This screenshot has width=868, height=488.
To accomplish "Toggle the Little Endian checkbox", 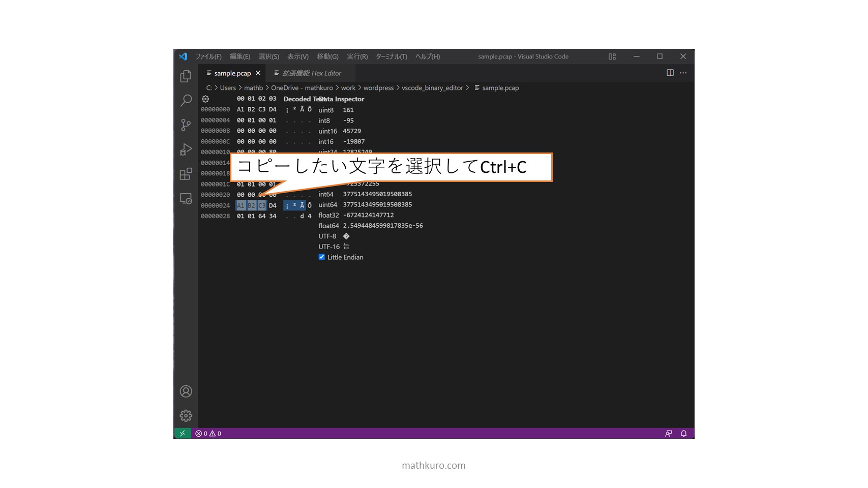I will [321, 257].
